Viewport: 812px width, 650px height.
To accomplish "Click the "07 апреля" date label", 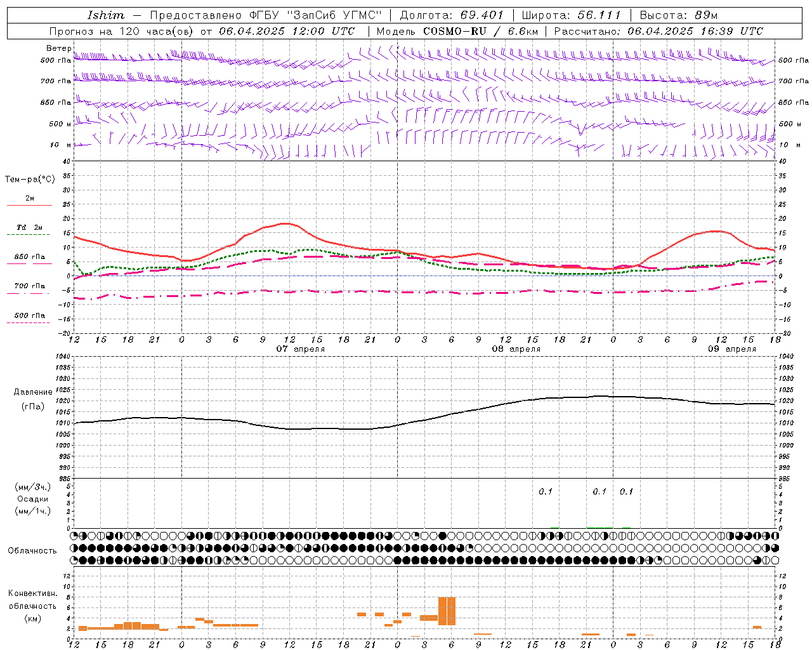I will [x=301, y=349].
